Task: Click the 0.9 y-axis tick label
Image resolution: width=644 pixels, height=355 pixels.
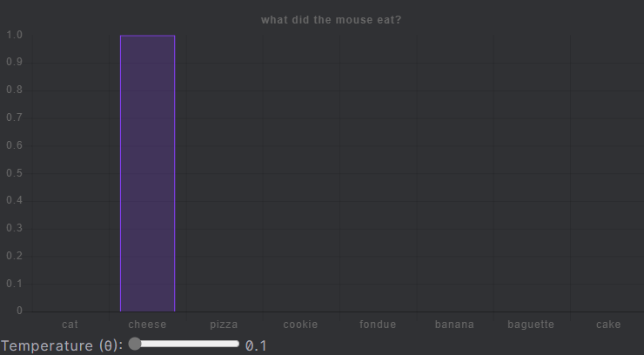Action: pyautogui.click(x=15, y=62)
